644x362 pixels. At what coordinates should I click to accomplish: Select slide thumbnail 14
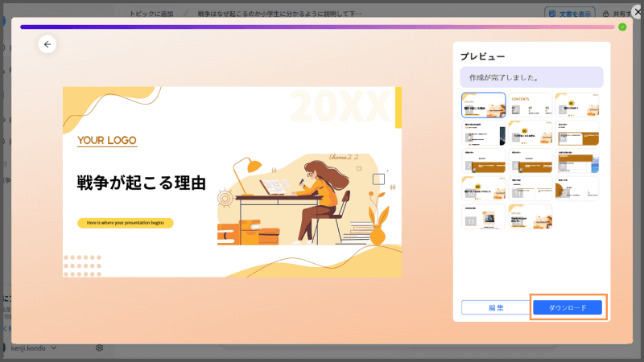tap(530, 216)
